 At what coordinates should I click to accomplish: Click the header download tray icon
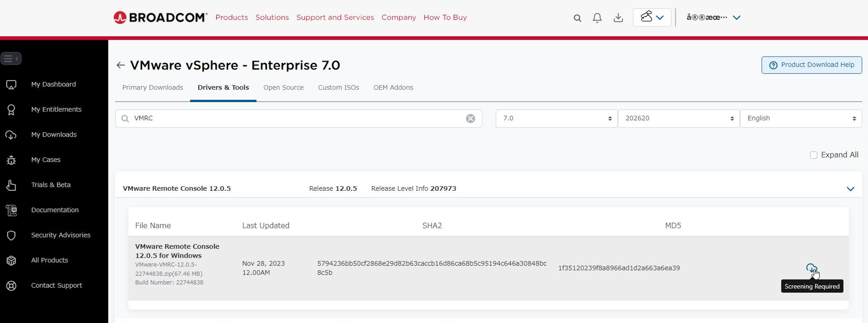point(618,18)
